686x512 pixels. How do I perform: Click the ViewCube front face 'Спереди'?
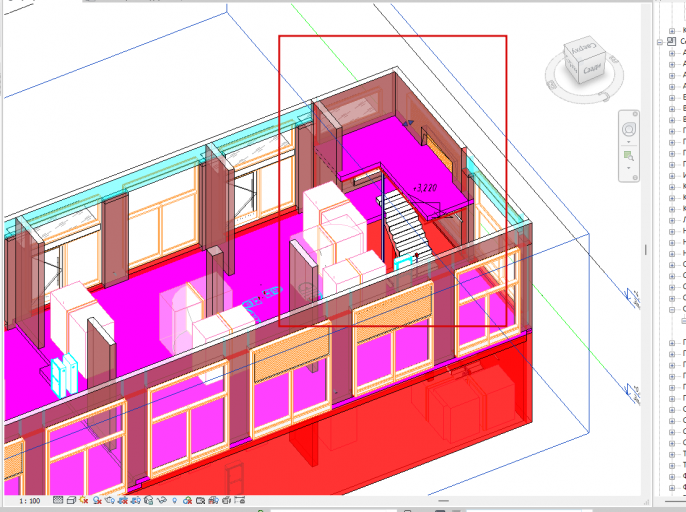click(x=593, y=69)
